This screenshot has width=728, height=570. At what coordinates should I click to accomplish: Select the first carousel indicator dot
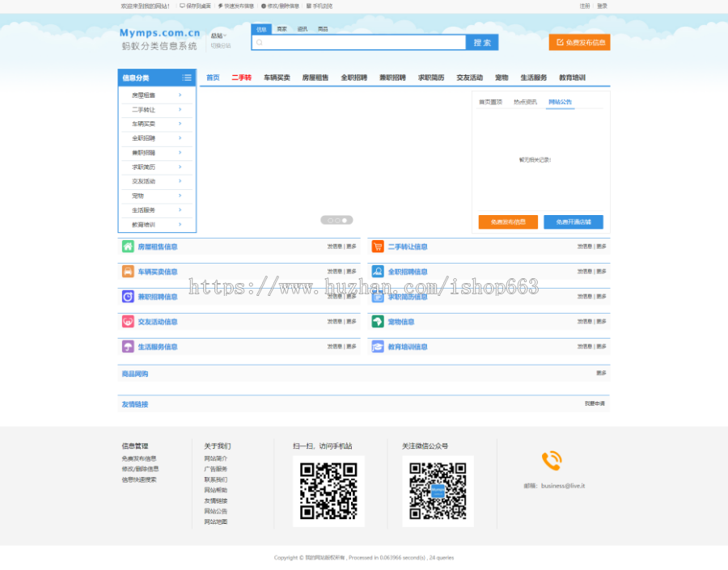330,220
